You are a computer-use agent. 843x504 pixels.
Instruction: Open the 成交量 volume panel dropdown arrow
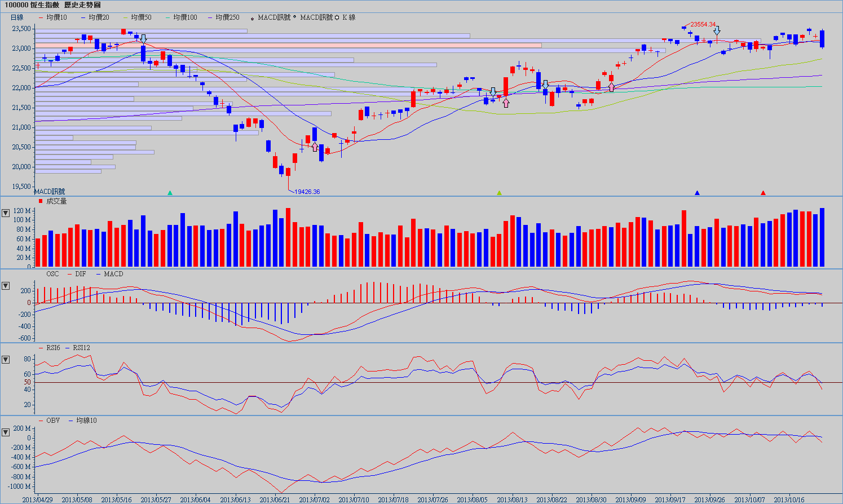tap(6, 213)
